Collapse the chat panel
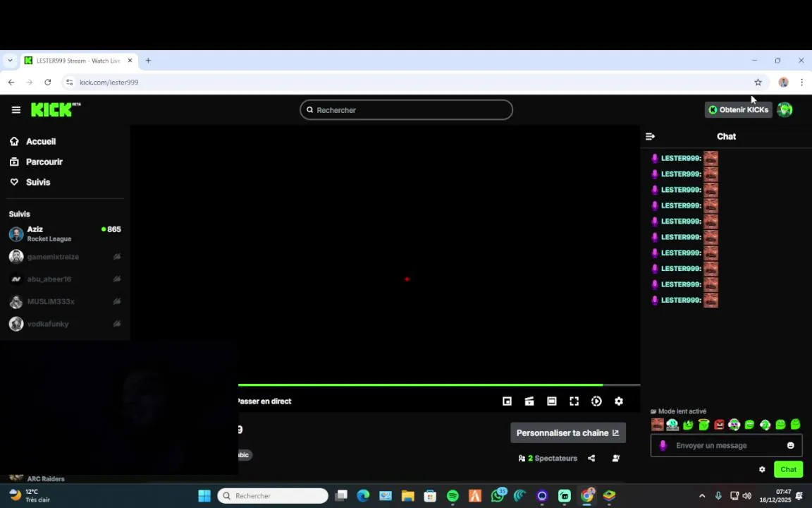Screen dimensions: 812x508 point(650,136)
